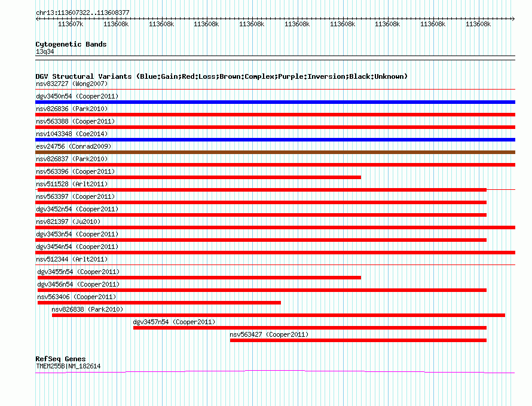This screenshot has width=532, height=406.
Task: Open the dgv3453n54 (Cooper2011) label
Action: tap(77, 234)
